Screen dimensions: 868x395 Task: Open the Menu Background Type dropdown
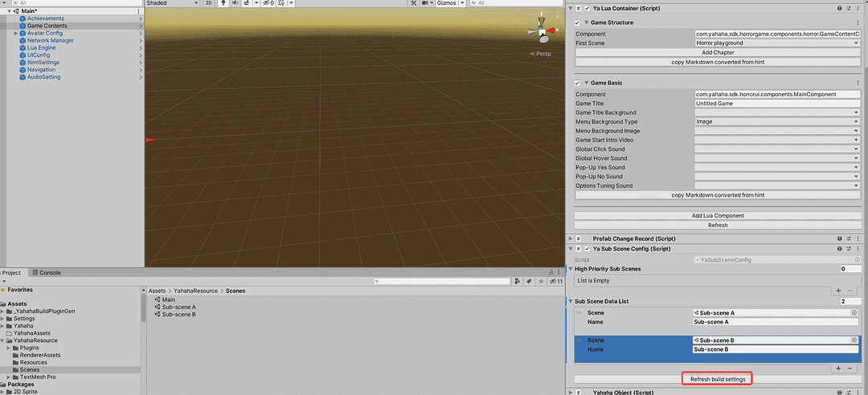[x=776, y=122]
